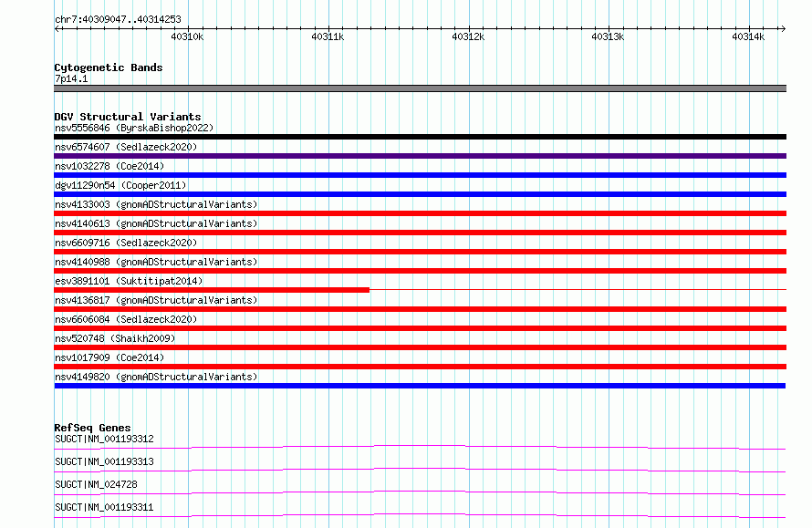The height and width of the screenshot is (528, 812).
Task: Click the Cytogenetic Bands track heading
Action: click(x=109, y=67)
